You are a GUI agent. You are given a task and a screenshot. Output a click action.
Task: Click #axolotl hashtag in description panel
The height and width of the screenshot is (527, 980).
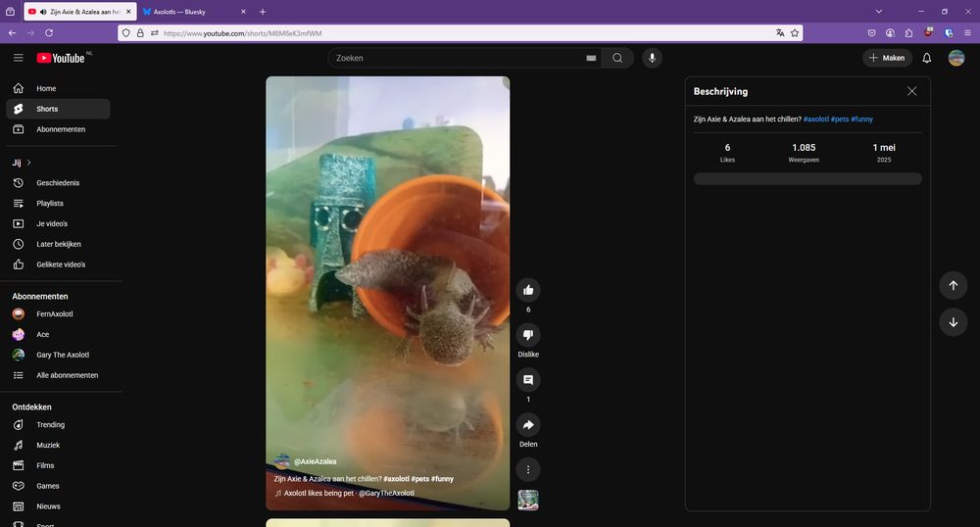[816, 120]
